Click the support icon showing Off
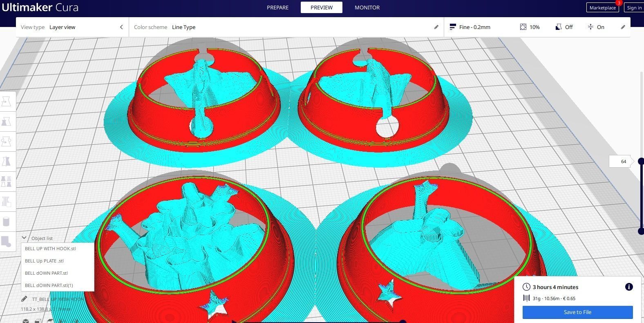The width and height of the screenshot is (644, 323). click(x=559, y=27)
